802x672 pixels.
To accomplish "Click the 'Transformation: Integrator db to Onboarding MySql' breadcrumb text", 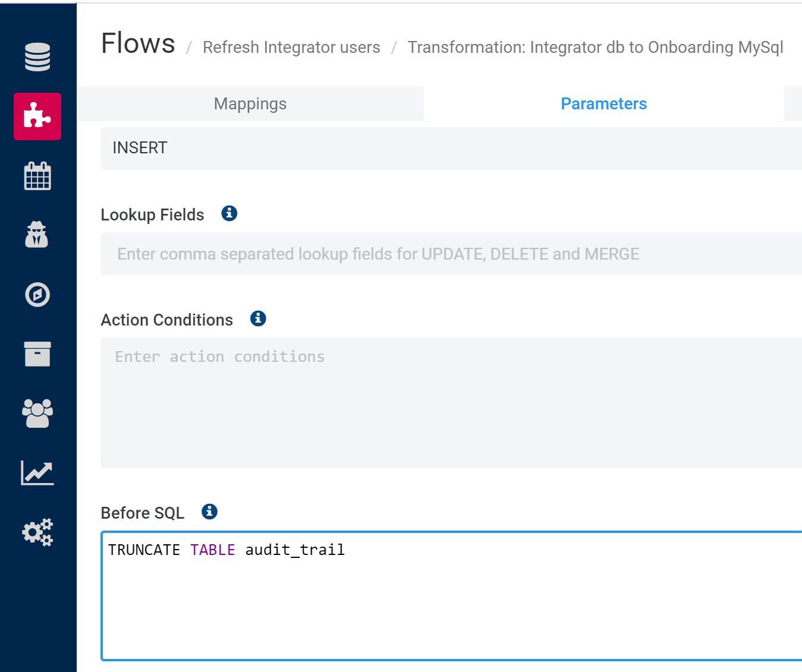I will coord(595,47).
